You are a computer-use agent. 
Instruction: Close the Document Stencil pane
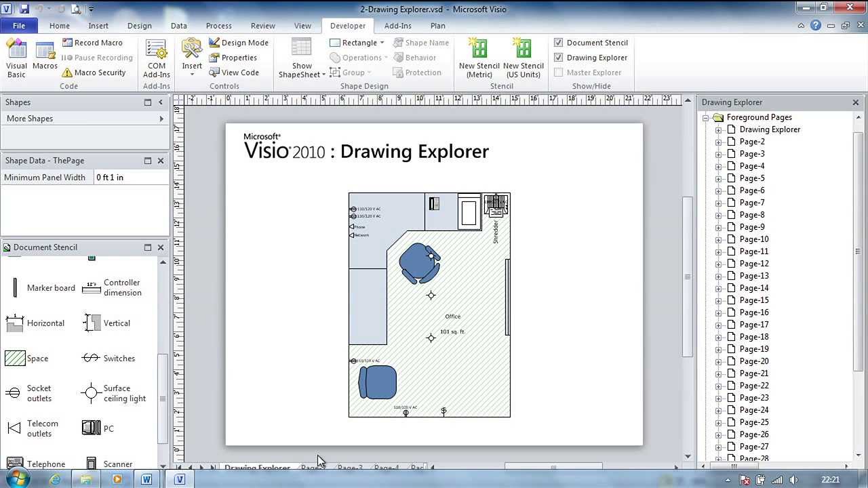[x=161, y=247]
